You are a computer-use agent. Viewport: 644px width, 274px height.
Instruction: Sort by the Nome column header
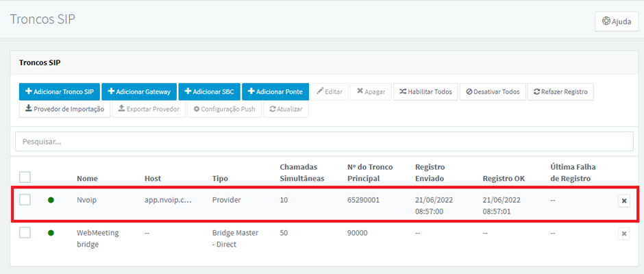(87, 178)
